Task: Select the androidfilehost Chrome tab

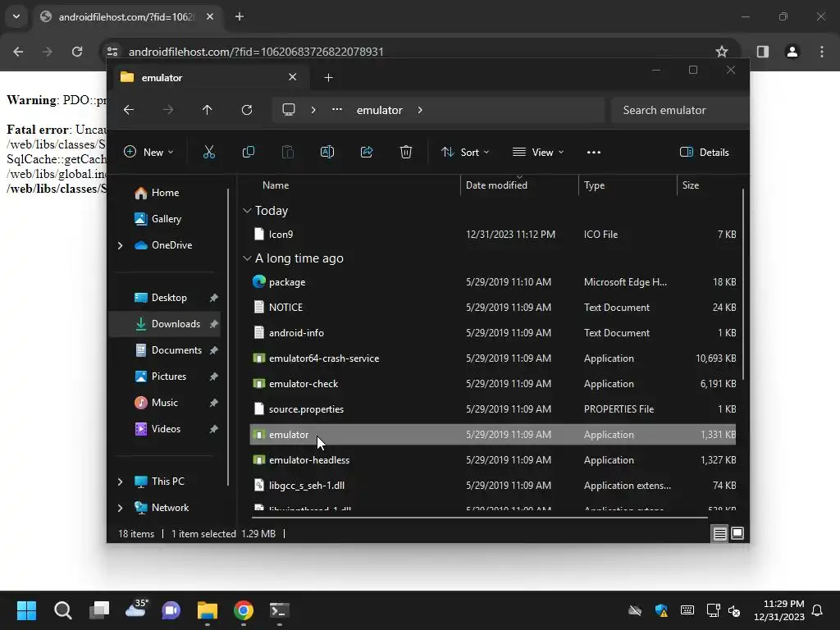Action: pos(128,16)
